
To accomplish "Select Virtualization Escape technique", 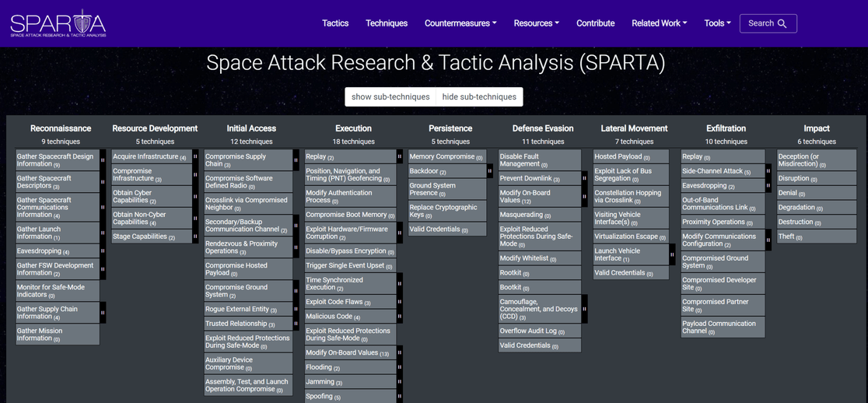I will pyautogui.click(x=631, y=237).
